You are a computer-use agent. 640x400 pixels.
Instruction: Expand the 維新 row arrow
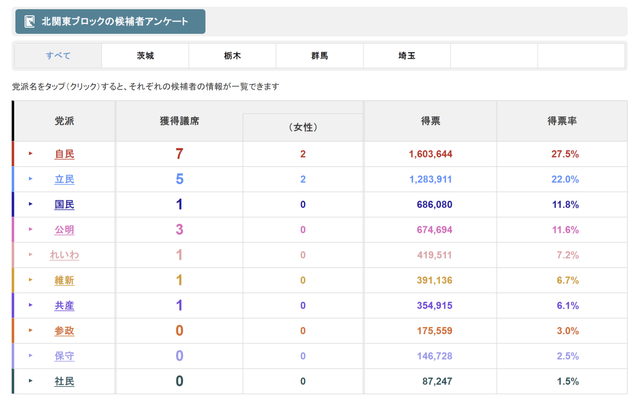31,280
